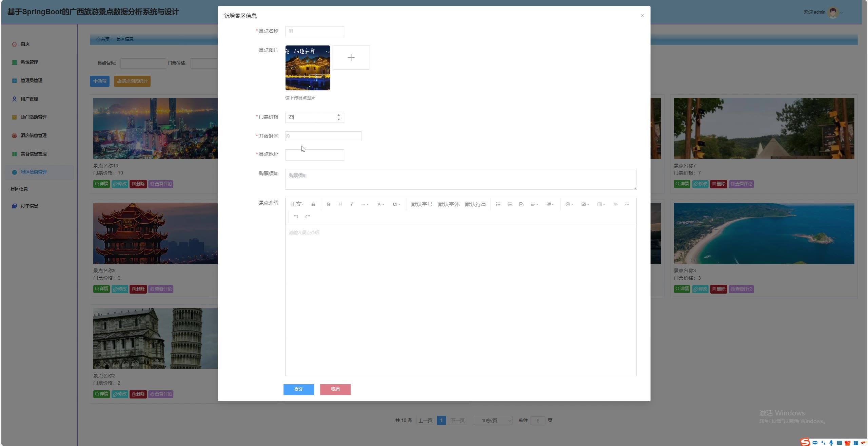Click the undo arrow icon

tap(296, 217)
